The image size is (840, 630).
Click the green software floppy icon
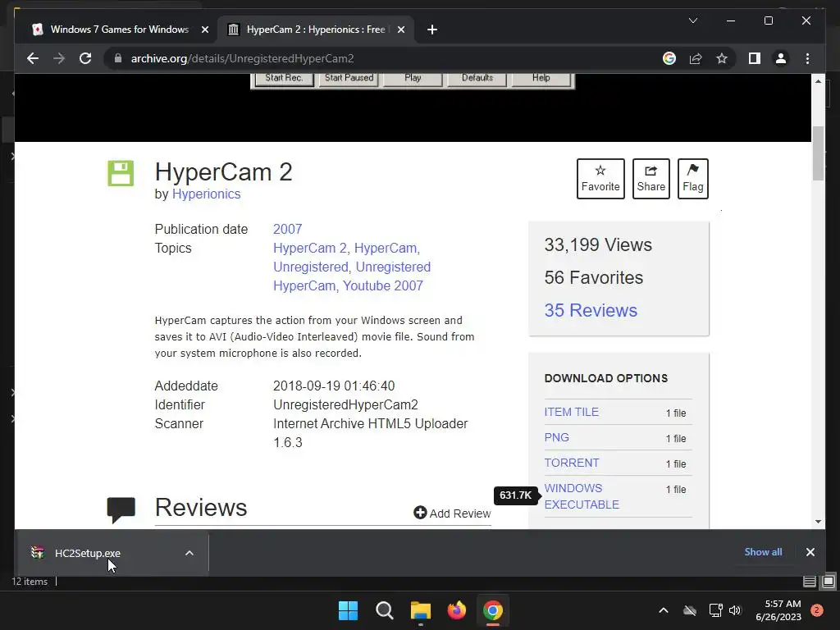(121, 173)
